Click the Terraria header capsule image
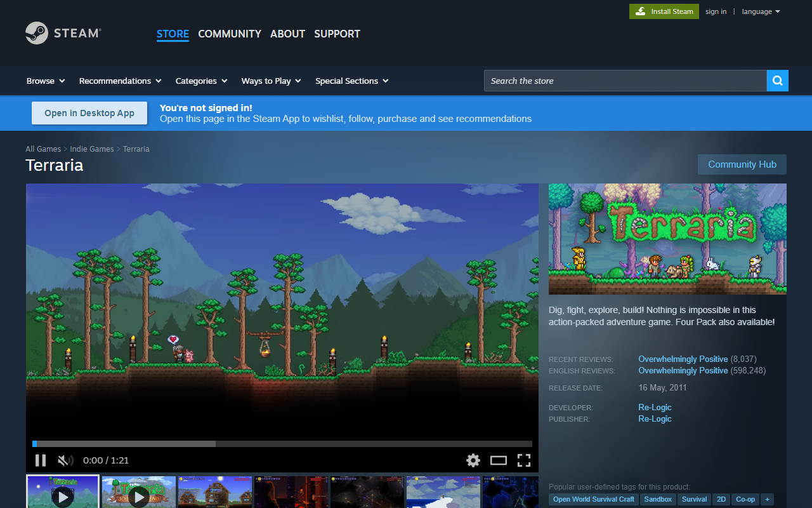The width and height of the screenshot is (812, 508). 667,239
